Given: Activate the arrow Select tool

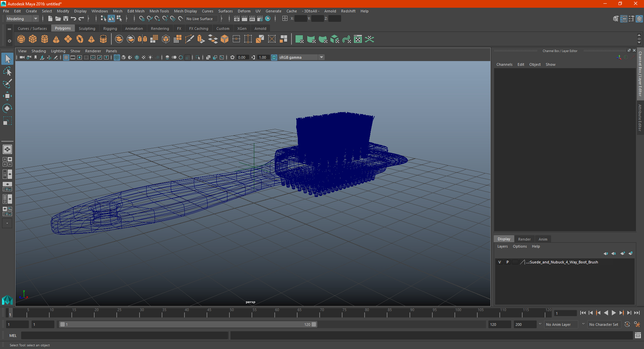Looking at the screenshot, I should [7, 59].
